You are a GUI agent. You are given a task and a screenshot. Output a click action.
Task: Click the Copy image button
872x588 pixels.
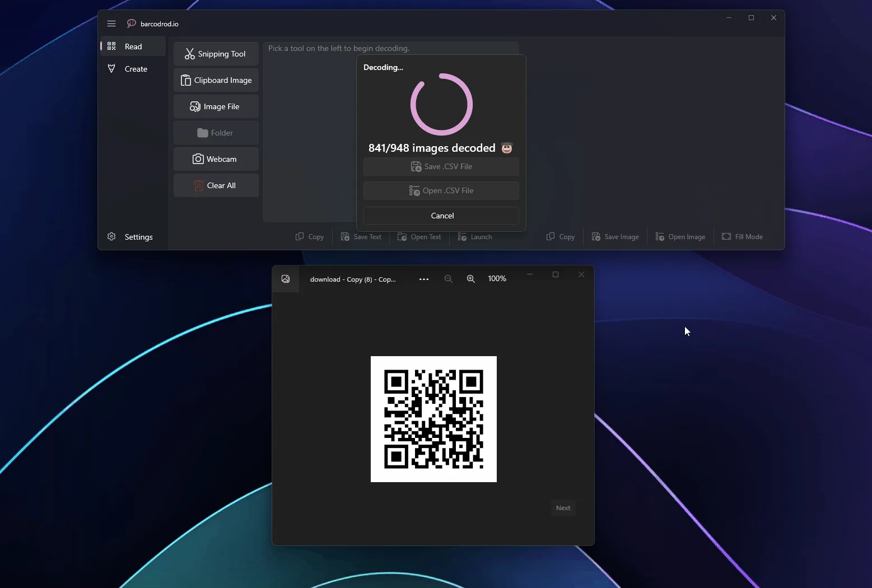pos(561,237)
